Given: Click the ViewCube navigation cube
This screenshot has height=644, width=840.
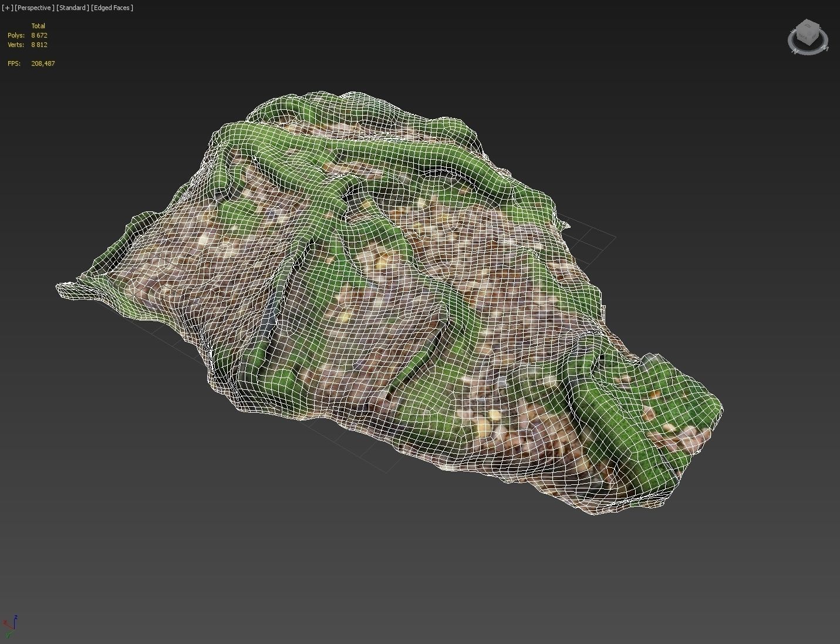Looking at the screenshot, I should tap(808, 32).
